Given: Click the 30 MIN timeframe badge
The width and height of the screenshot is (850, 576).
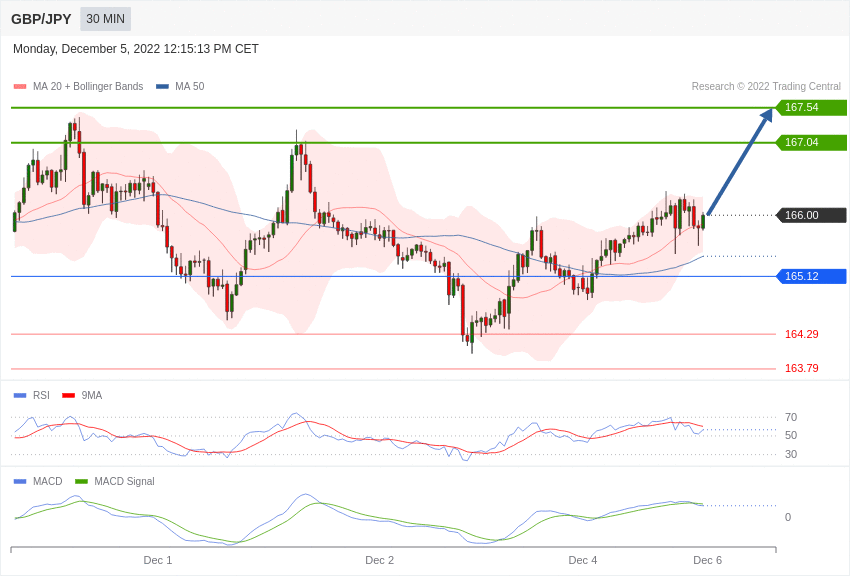Looking at the screenshot, I should coord(106,19).
